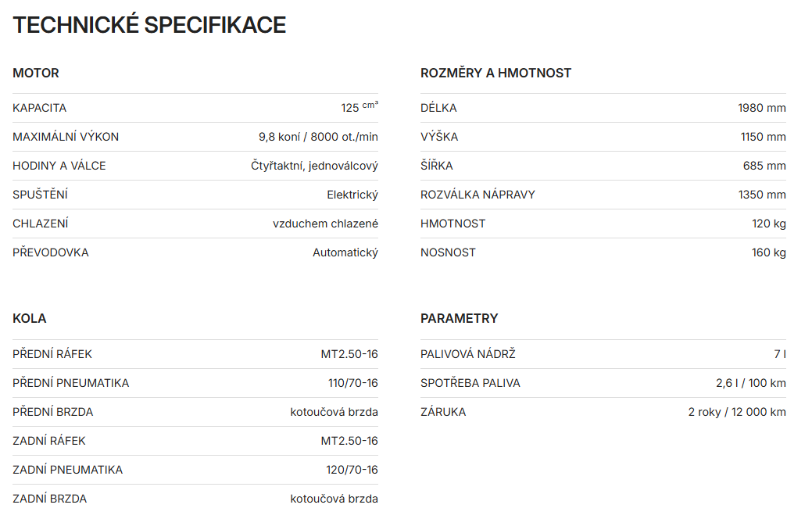Click the ZADNÍ PNEUMATIKA 120/70-16 value
Screen dimensions: 812x519
(352, 470)
